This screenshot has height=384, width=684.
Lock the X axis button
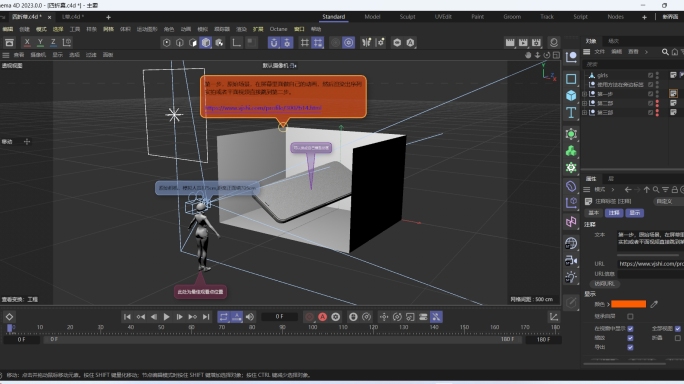pos(27,42)
